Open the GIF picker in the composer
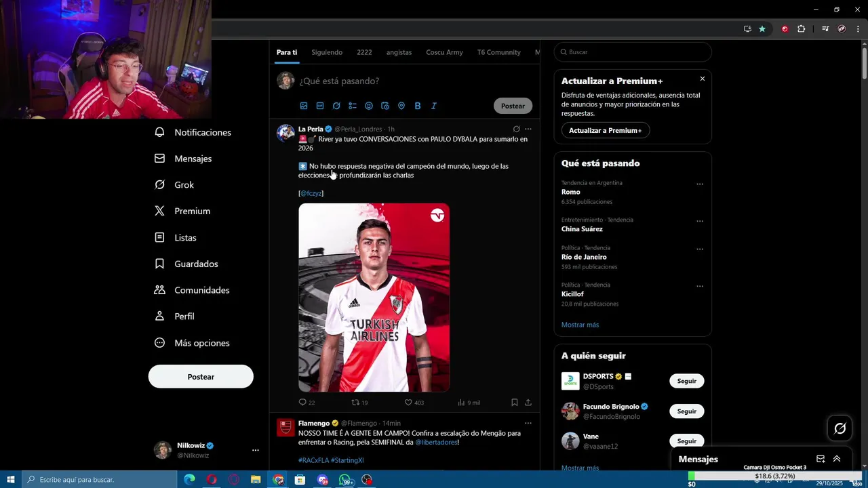This screenshot has width=868, height=488. [x=320, y=106]
